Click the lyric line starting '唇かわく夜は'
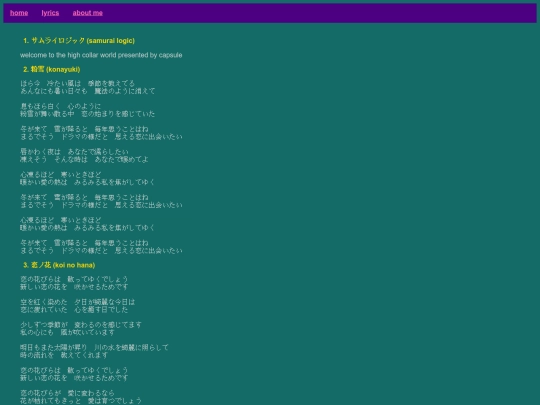 click(74, 152)
